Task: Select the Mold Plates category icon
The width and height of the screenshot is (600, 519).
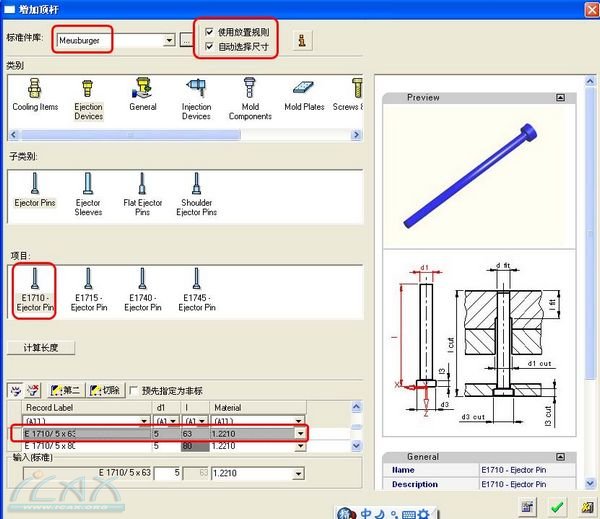Action: coord(304,99)
